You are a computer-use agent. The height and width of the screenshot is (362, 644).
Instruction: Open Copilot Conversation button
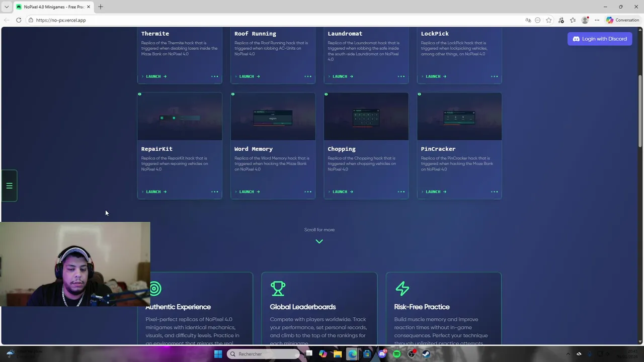pyautogui.click(x=623, y=20)
